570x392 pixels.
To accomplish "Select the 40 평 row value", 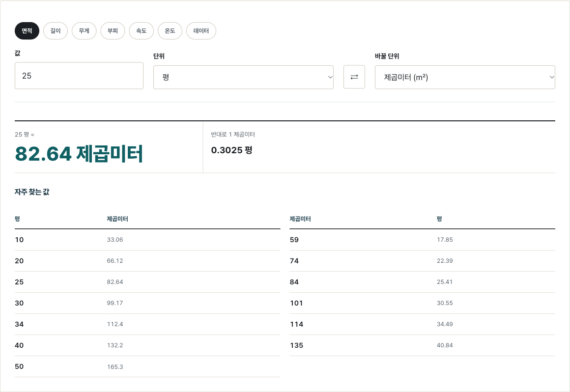I will (x=19, y=345).
